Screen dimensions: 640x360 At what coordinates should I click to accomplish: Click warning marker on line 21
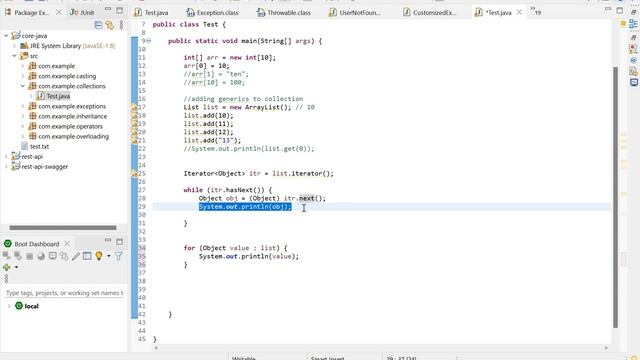coord(134,140)
